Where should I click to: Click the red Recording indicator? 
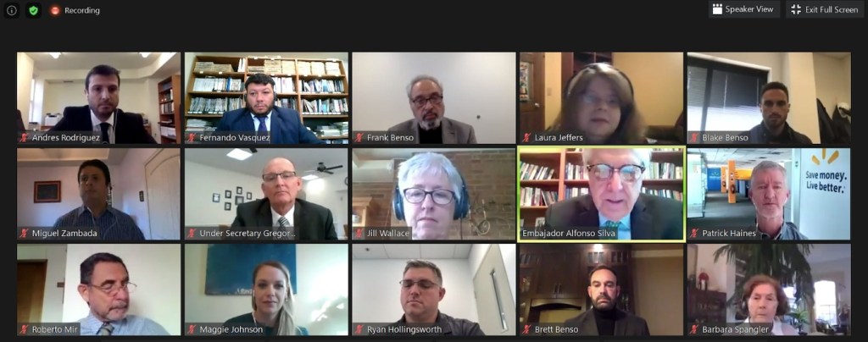[x=75, y=10]
